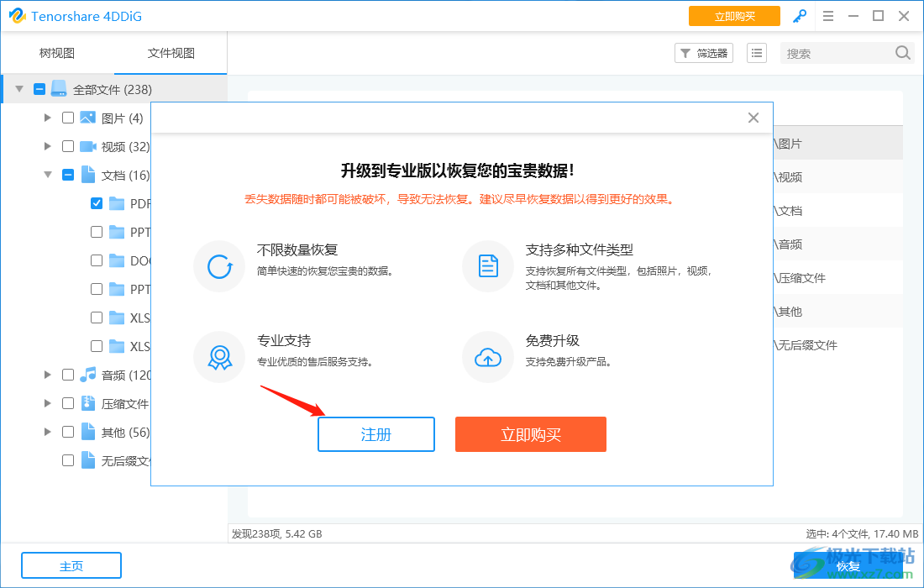Image resolution: width=924 pixels, height=588 pixels.
Task: Click the award ribbon icon for 专业支持
Action: tap(219, 357)
